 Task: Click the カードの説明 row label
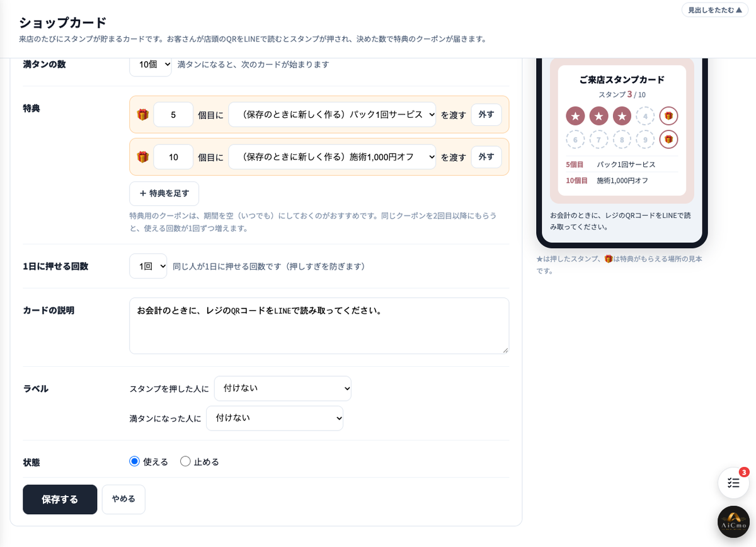(49, 311)
